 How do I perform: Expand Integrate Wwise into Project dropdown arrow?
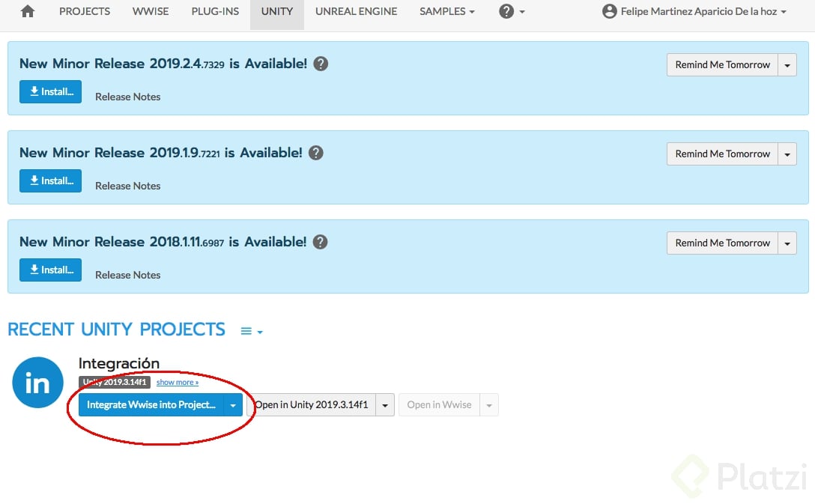(x=233, y=404)
